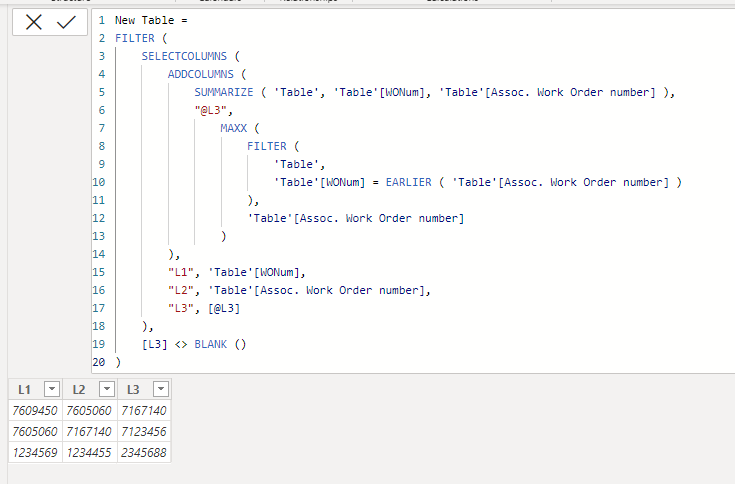Click L1 cell 7605060 in second row
735x484 pixels.
(x=35, y=432)
